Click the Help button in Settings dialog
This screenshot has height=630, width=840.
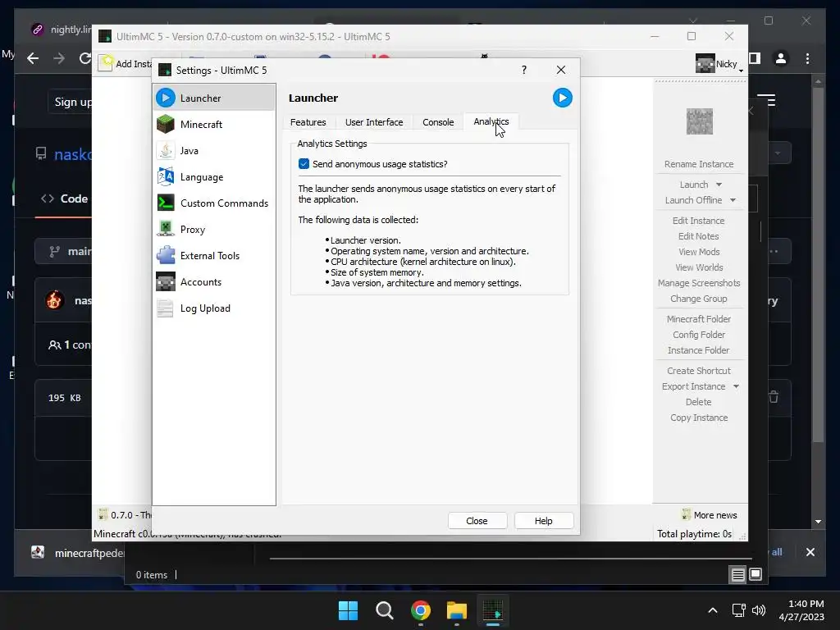(543, 521)
